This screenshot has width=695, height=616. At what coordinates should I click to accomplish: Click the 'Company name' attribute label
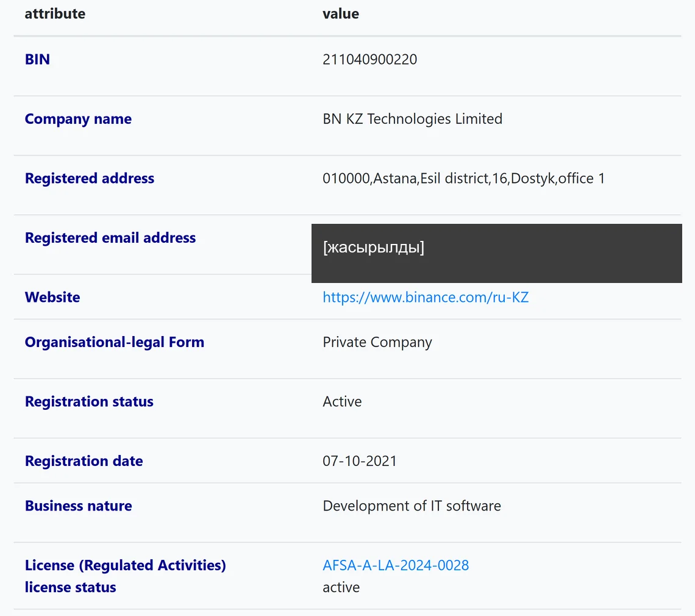(78, 119)
